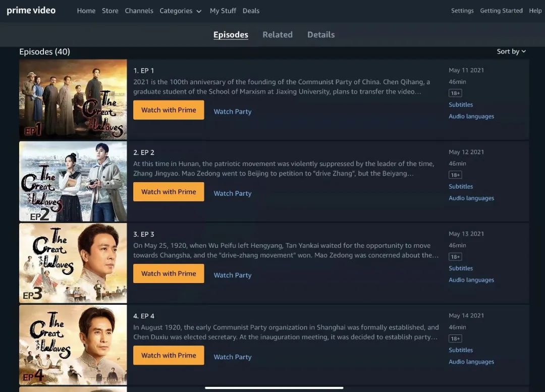This screenshot has width=545, height=392.
Task: Click the EP 3 description about Wu Peifu
Action: coord(286,250)
